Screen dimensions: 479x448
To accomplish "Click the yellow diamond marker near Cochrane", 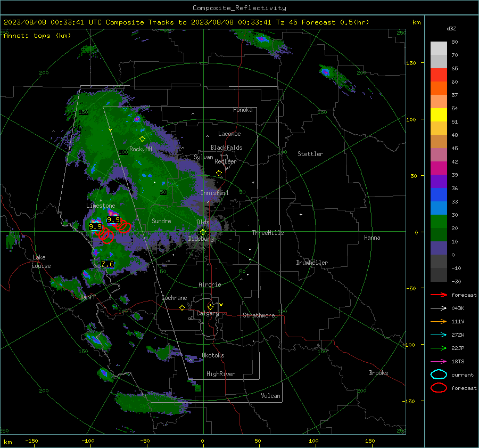I will click(182, 308).
